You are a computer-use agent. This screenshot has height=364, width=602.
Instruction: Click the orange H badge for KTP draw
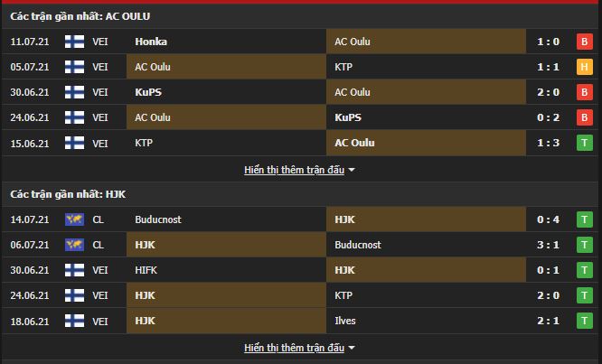(585, 67)
